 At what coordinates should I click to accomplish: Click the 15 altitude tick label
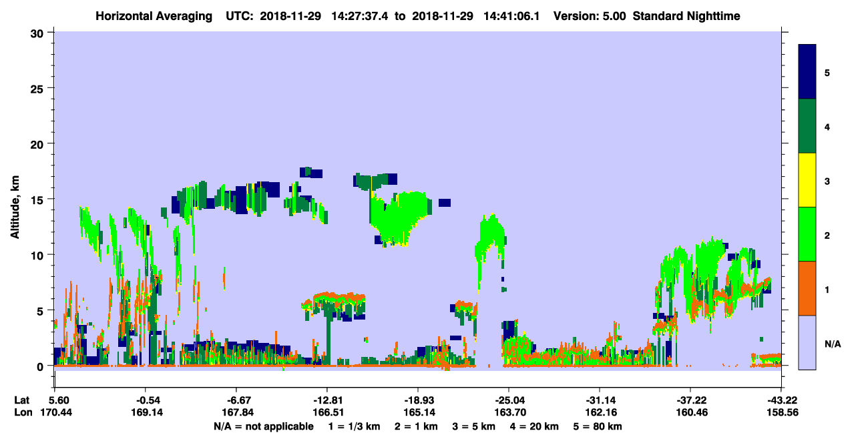click(39, 199)
